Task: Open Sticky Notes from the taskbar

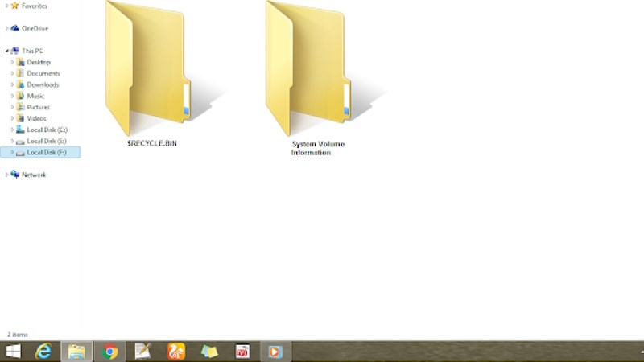Action: coord(209,352)
